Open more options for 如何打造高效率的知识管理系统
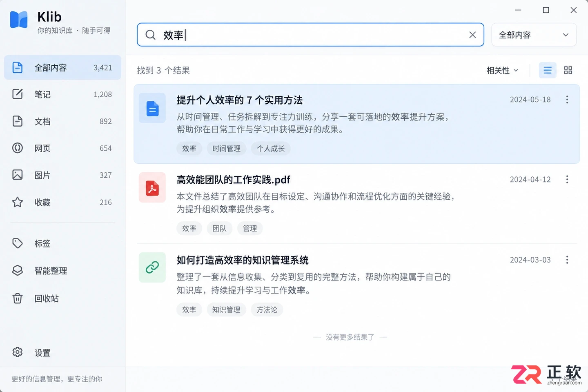 [x=567, y=260]
